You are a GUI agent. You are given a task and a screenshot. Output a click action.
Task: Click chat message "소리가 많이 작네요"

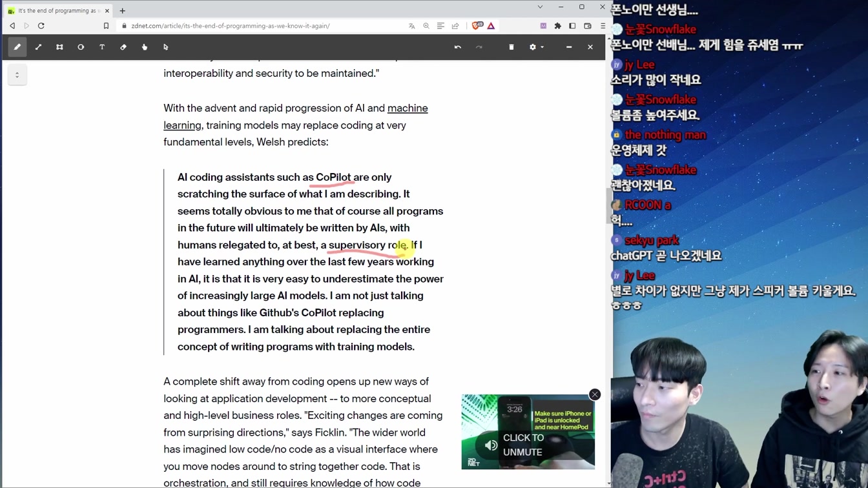[656, 80]
